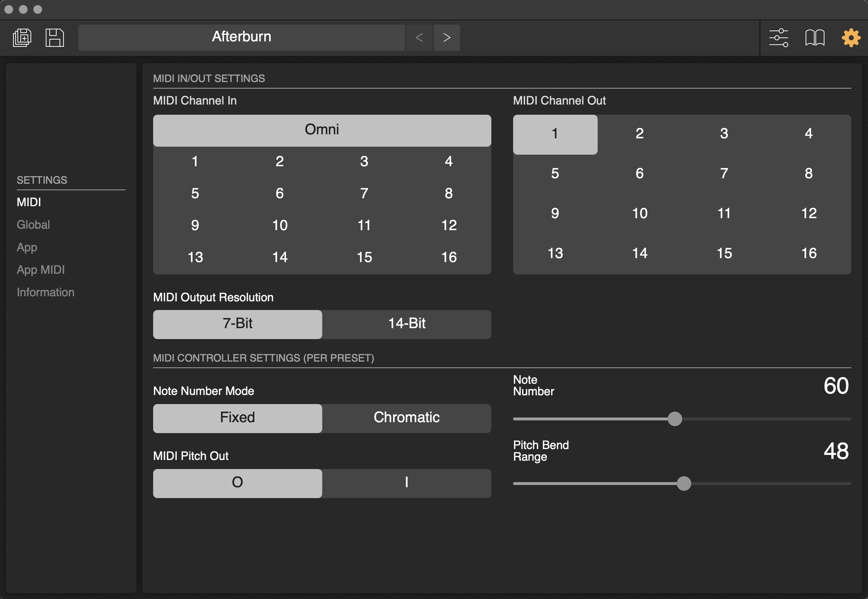Open the Global settings tab
The image size is (868, 599).
[x=33, y=224]
